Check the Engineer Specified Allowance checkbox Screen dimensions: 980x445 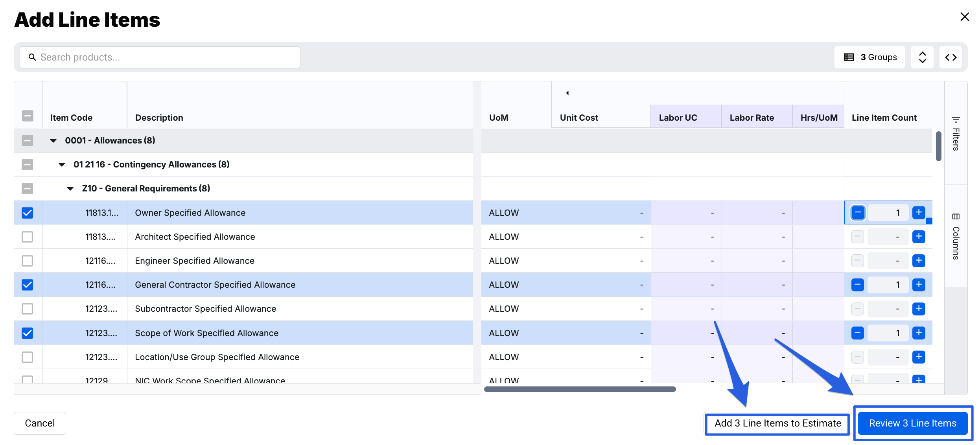point(28,261)
